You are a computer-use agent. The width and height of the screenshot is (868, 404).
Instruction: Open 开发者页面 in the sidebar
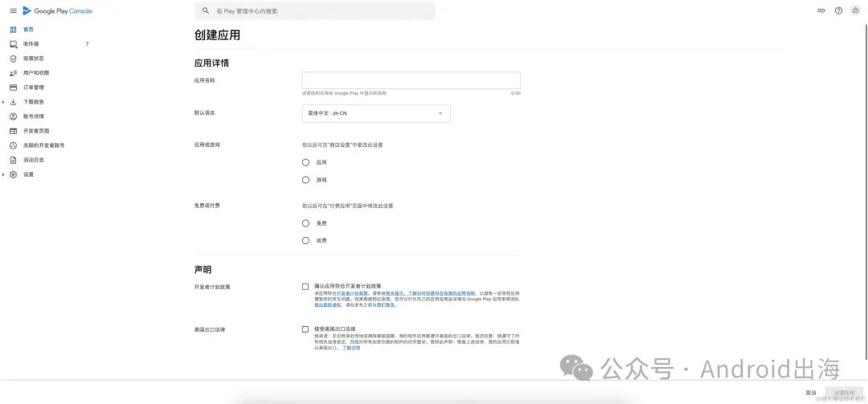click(x=36, y=131)
